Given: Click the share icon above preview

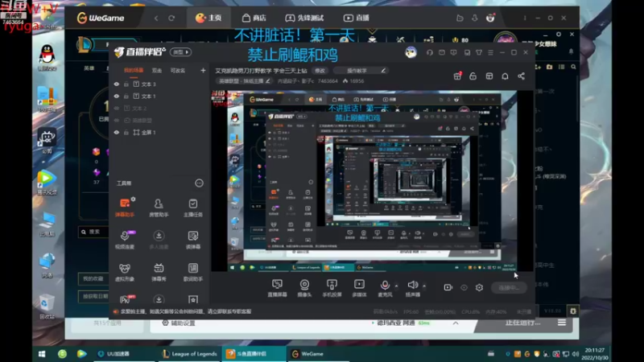Looking at the screenshot, I should [521, 76].
